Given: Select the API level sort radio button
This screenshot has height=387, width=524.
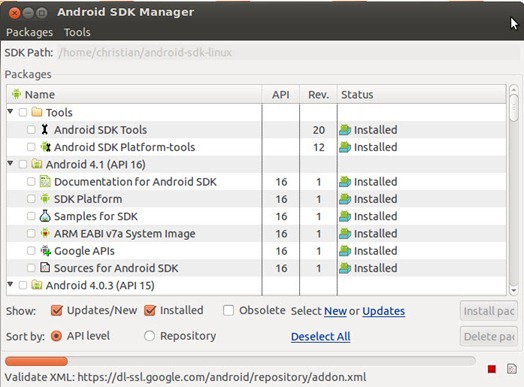Looking at the screenshot, I should 56,336.
